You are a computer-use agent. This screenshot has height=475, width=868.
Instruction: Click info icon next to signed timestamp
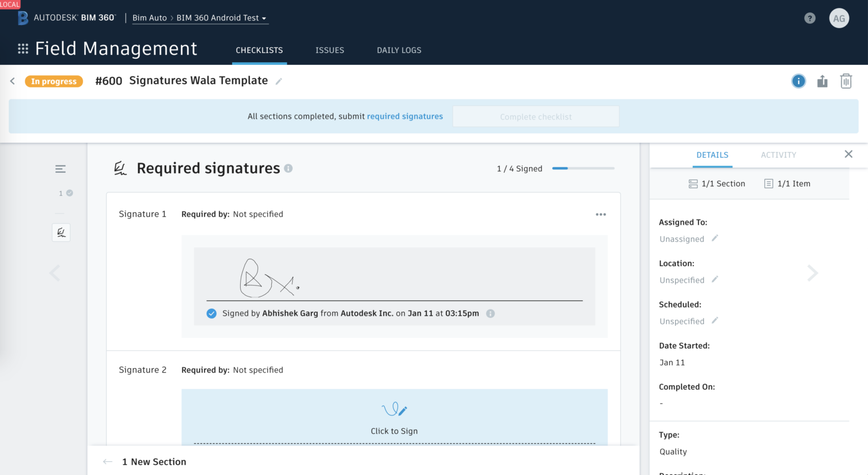(491, 313)
